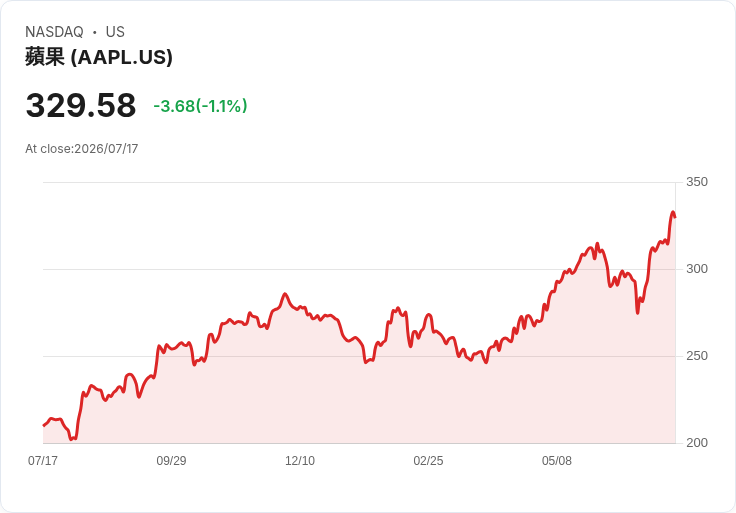Click the 07/17 date axis label
The image size is (736, 513).
43,460
